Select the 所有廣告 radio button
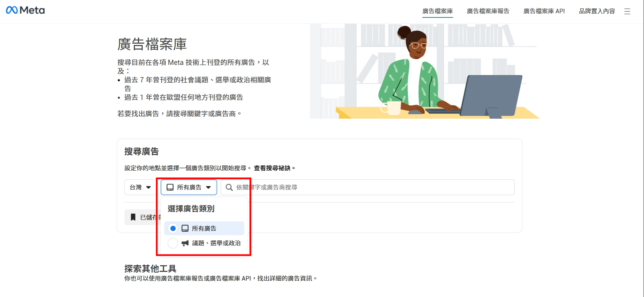Viewport: 644px width, 297px height. pyautogui.click(x=173, y=229)
